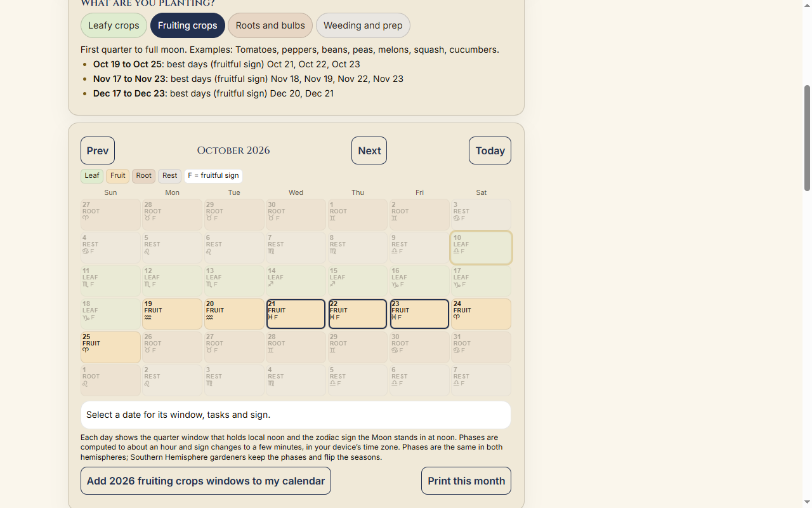Click the page's vertical scrollbar thumb

pos(807,138)
